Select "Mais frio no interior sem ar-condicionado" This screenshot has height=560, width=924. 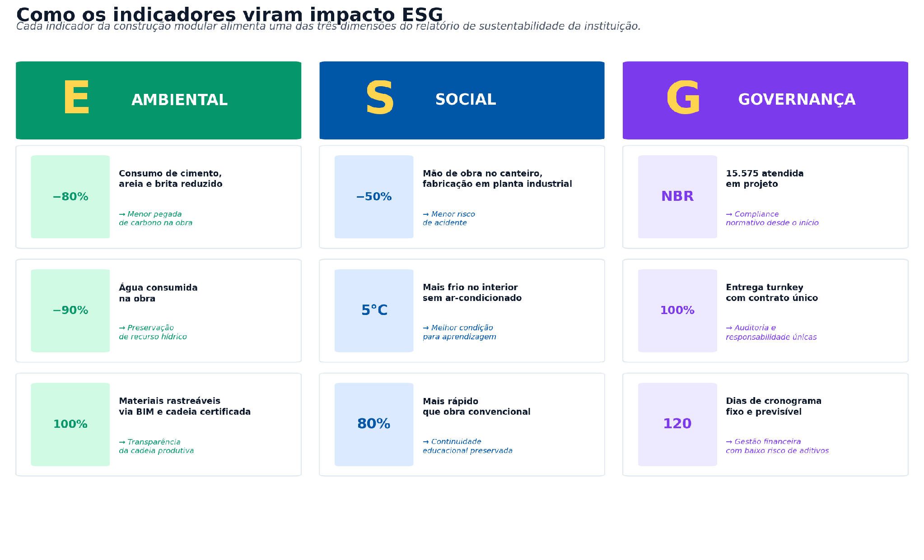point(472,292)
